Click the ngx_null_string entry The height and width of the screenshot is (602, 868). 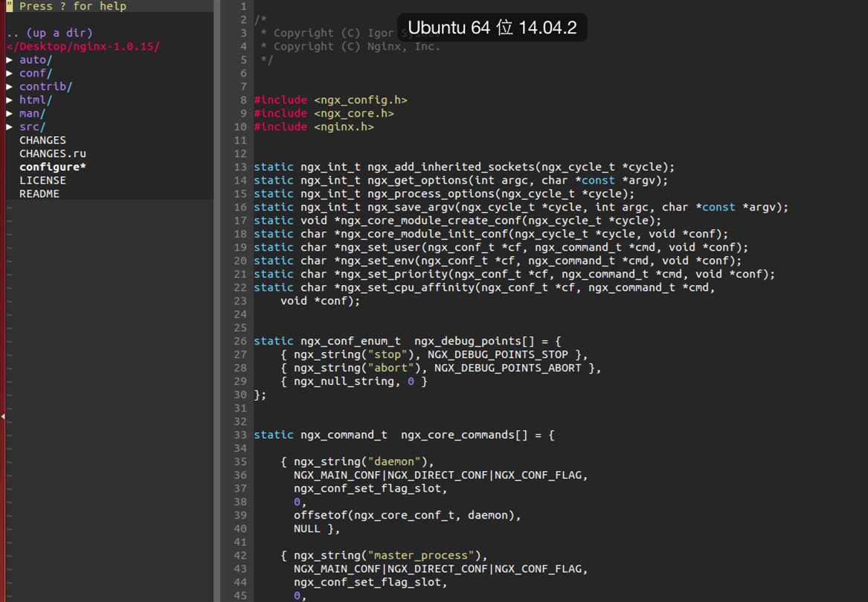tap(354, 381)
